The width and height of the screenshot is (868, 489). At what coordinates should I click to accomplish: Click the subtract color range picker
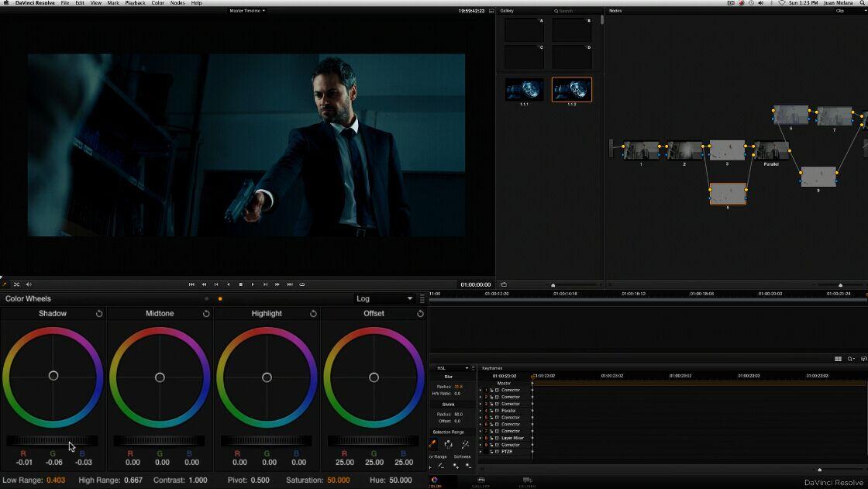click(441, 466)
